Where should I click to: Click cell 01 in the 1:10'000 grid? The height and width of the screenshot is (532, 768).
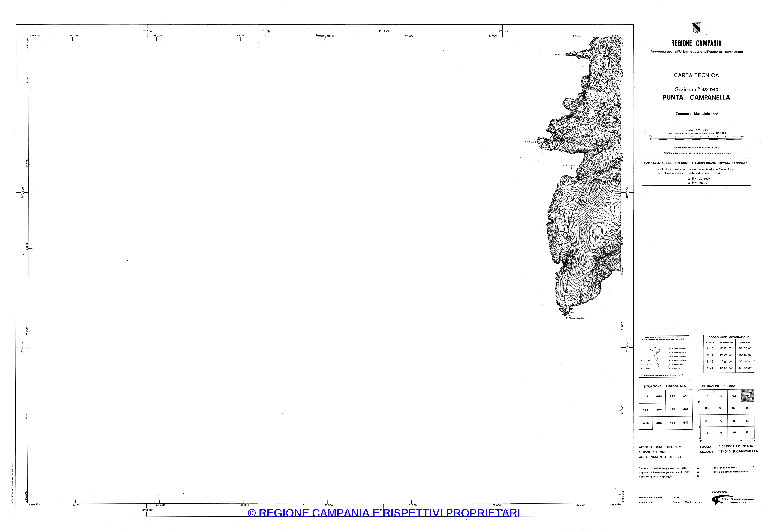[x=707, y=396]
